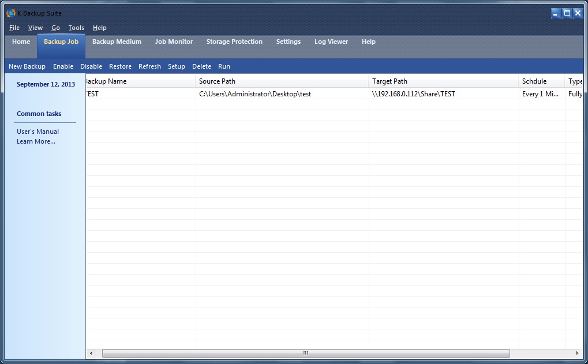Click the K-Backup Suite title bar icon
Screen dimensions: 588x364
click(11, 13)
